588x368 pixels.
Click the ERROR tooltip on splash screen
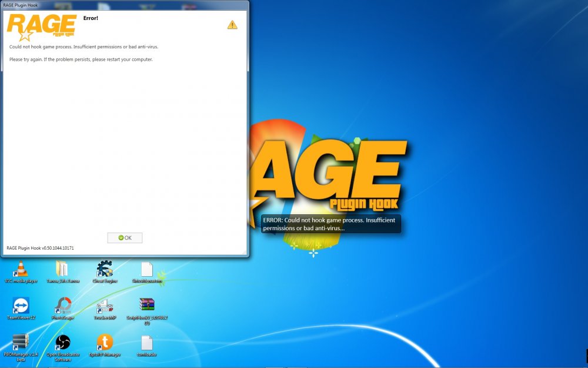(x=330, y=224)
